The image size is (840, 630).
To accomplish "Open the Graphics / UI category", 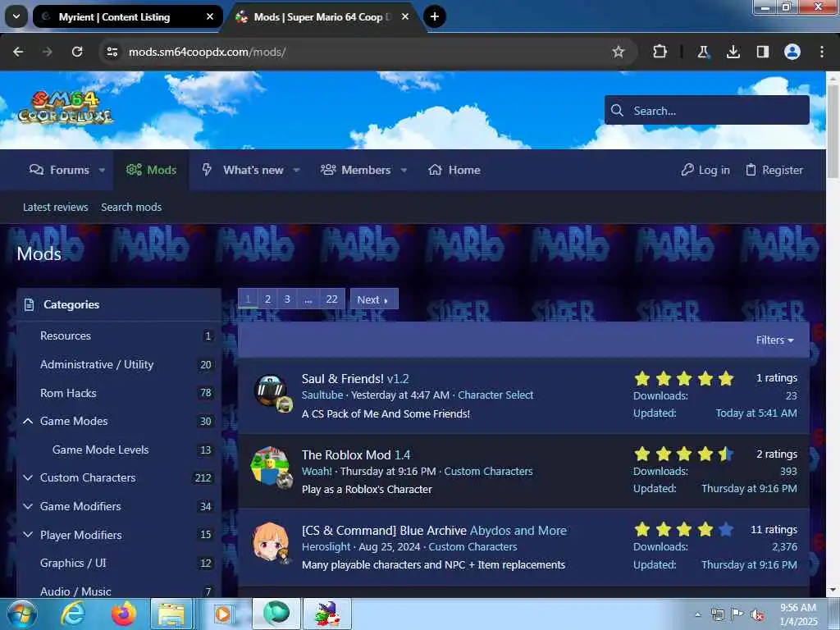I will pyautogui.click(x=73, y=563).
